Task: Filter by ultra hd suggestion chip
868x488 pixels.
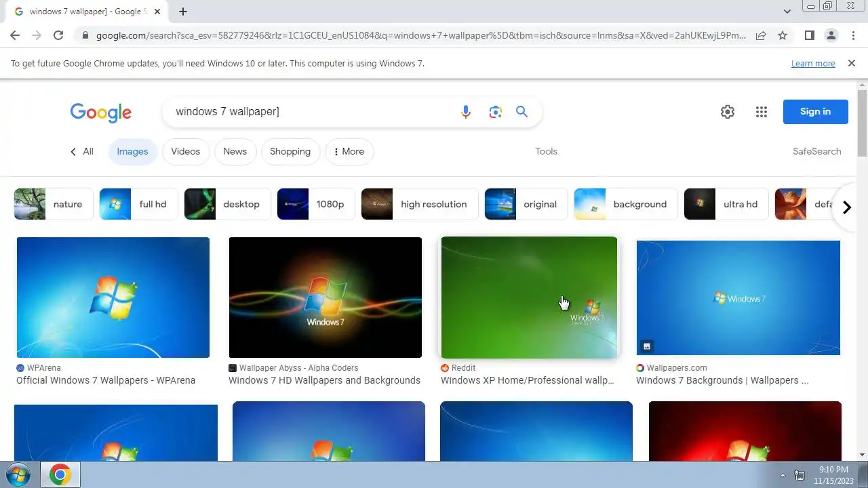Action: pos(726,204)
